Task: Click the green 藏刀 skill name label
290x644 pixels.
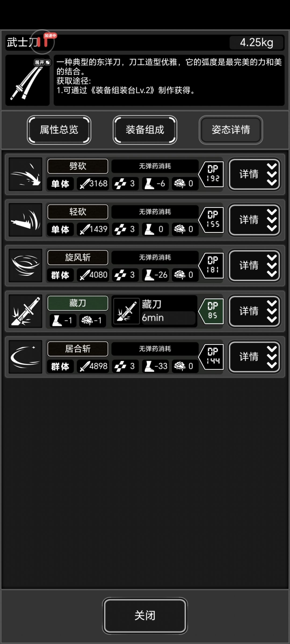Action: point(78,303)
